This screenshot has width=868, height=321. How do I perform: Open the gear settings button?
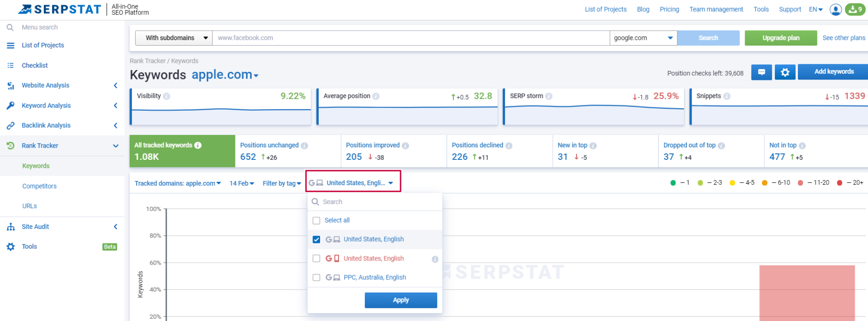coord(785,72)
